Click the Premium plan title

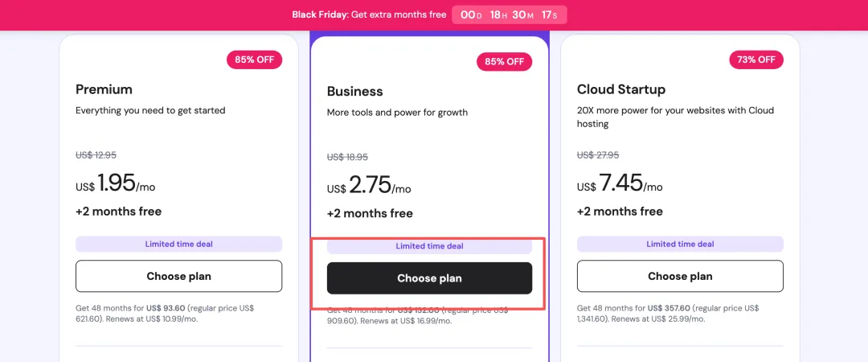[x=104, y=89]
